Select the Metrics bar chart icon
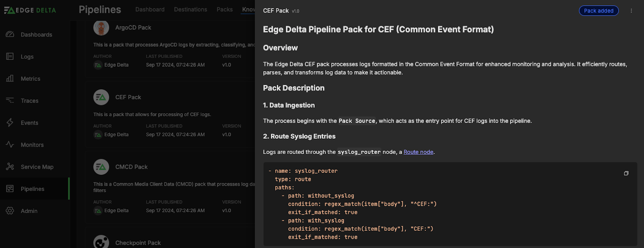 coord(10,79)
